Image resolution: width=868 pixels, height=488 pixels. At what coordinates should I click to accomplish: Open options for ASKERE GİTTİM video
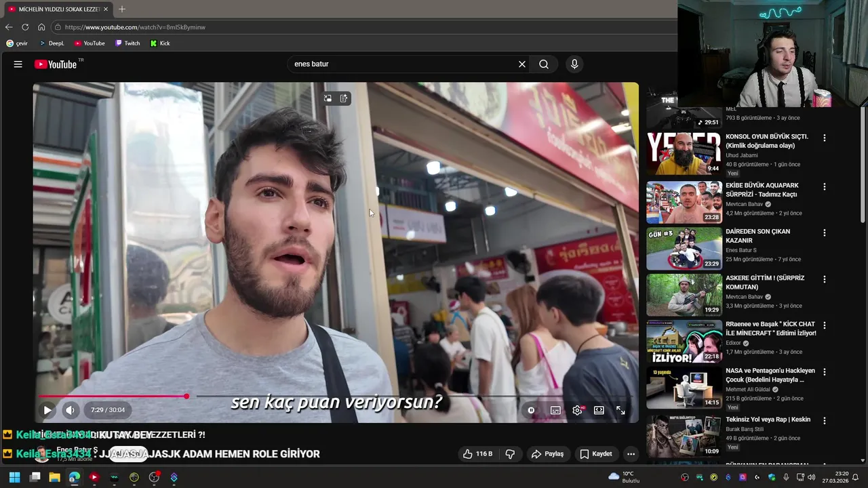(825, 279)
